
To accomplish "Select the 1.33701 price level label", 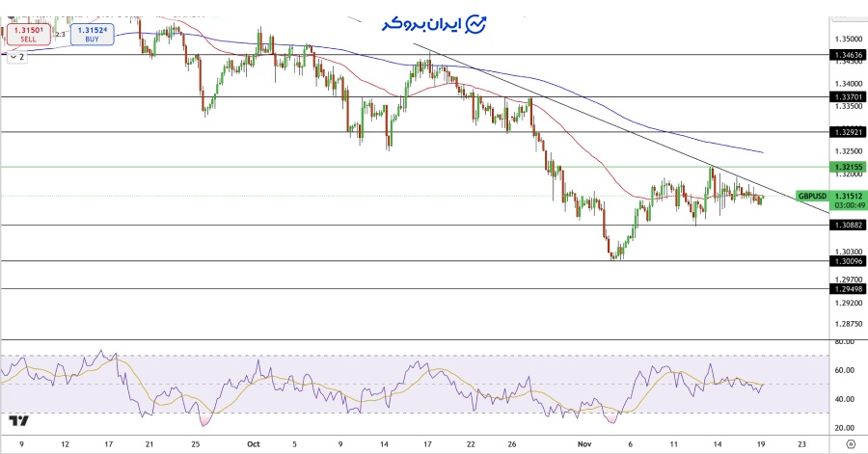I will [x=846, y=96].
